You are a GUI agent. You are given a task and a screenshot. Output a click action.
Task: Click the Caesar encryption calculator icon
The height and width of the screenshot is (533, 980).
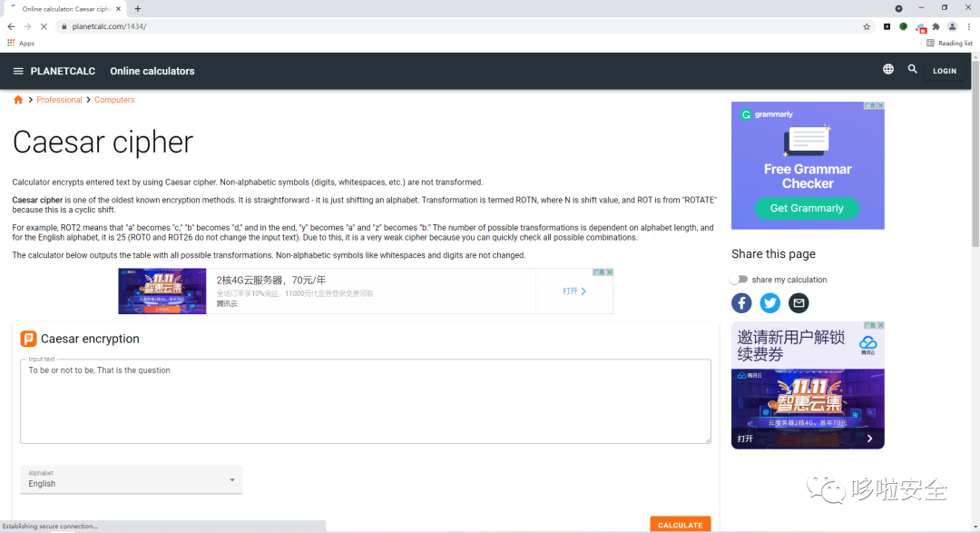30,339
